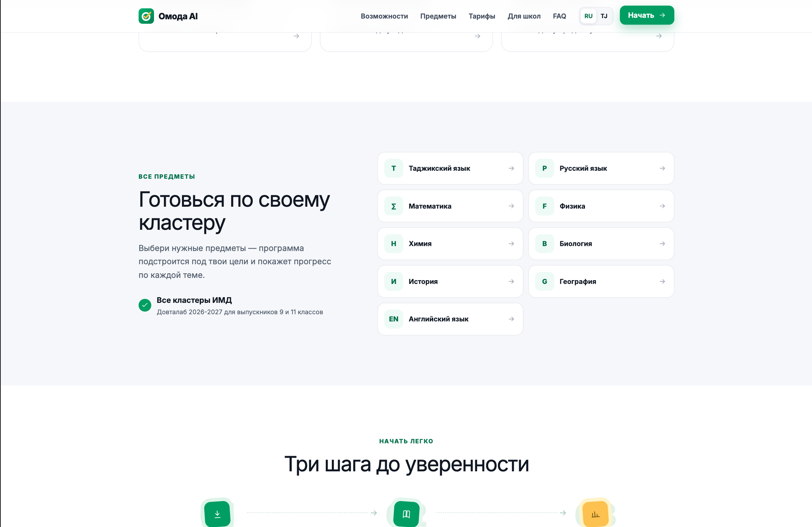Click the EN icon for Английский язык

point(394,319)
